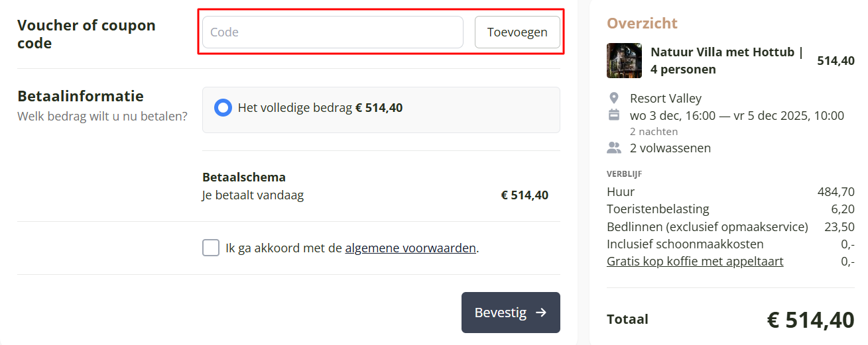Click the Overzicht heading
The height and width of the screenshot is (345, 868).
coord(642,24)
